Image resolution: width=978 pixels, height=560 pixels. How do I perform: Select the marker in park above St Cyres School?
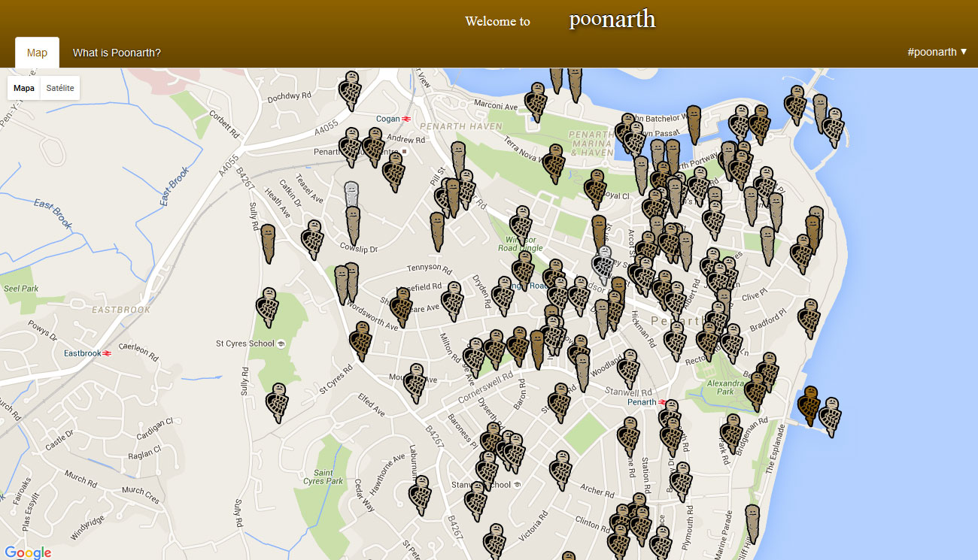pyautogui.click(x=268, y=307)
